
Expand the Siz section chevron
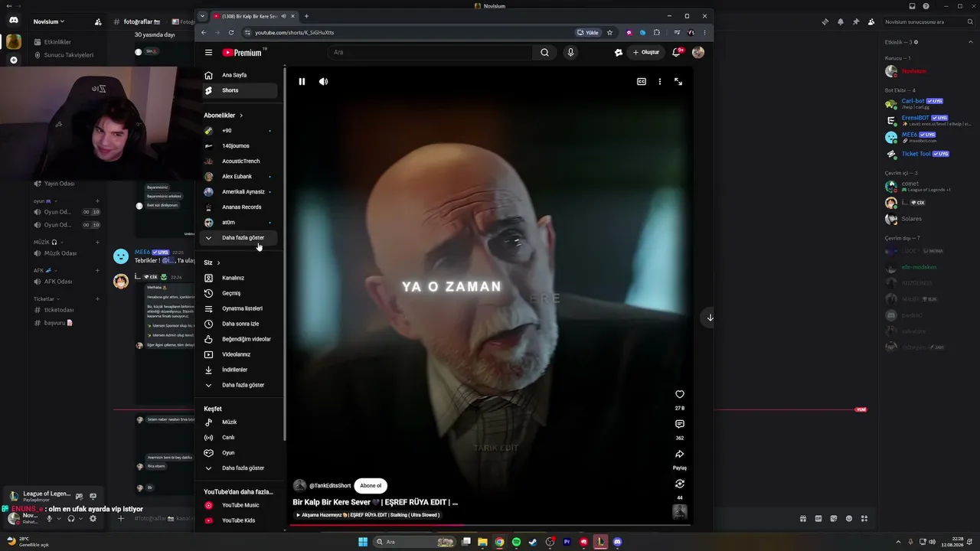(x=218, y=262)
